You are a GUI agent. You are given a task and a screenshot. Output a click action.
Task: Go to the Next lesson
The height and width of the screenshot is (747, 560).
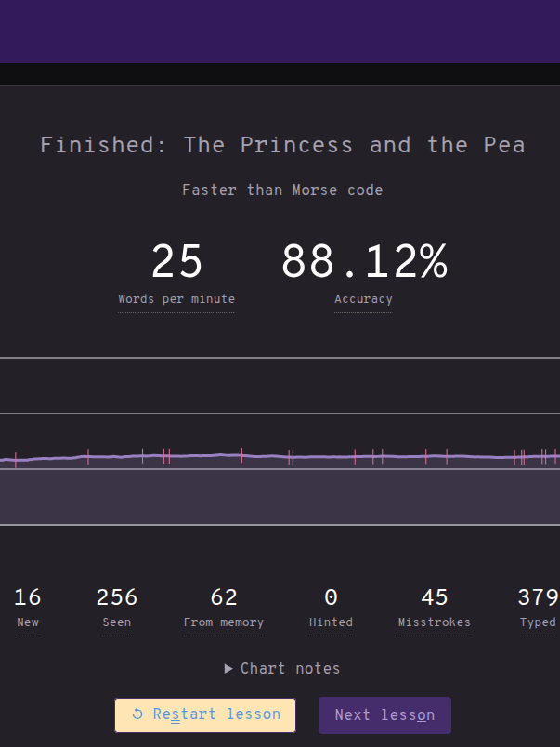[x=384, y=715]
